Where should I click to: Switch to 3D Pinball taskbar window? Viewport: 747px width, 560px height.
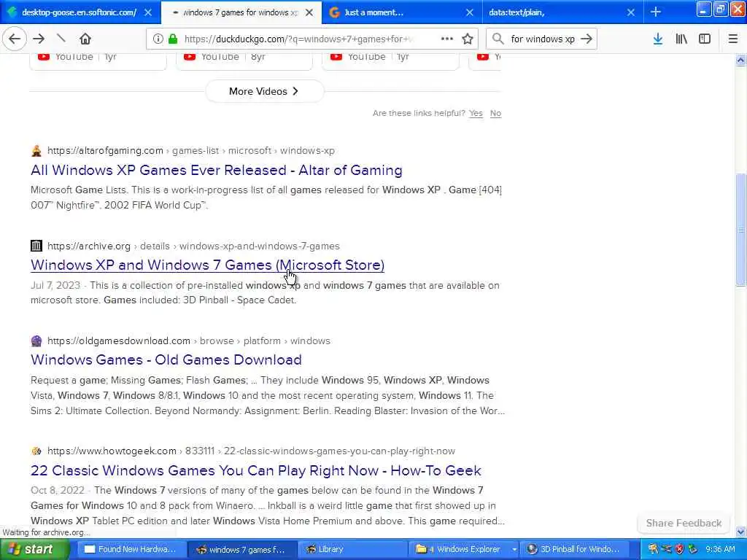pos(574,550)
